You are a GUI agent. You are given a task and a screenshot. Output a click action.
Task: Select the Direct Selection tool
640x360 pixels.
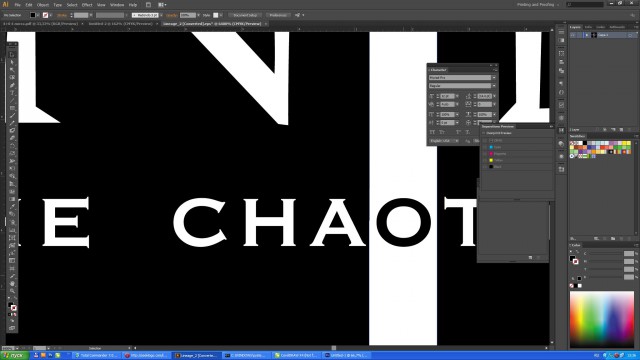pyautogui.click(x=12, y=62)
